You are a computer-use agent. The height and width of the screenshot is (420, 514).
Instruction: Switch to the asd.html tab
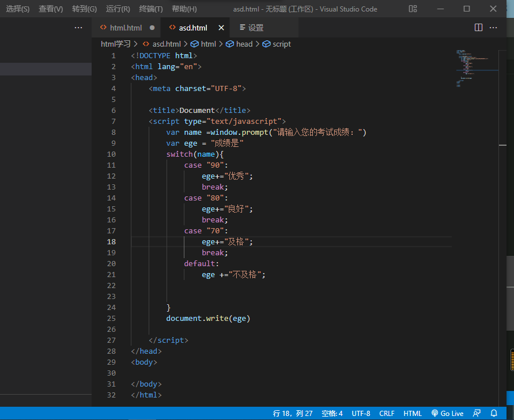pos(192,28)
